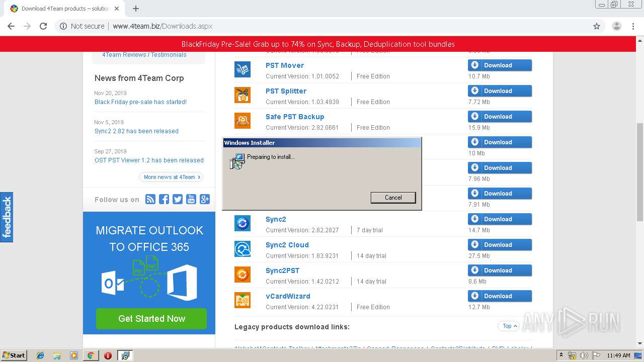Read Black Friday pre-sale has started news
The image size is (644, 362).
pyautogui.click(x=140, y=102)
